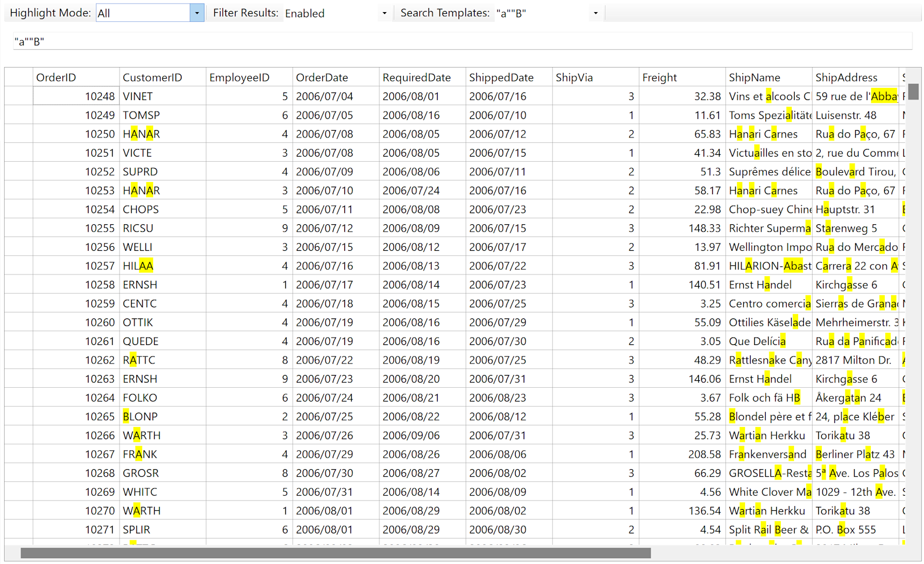Click the horizontal scrollbar thumb
This screenshot has width=924, height=564.
[x=336, y=553]
